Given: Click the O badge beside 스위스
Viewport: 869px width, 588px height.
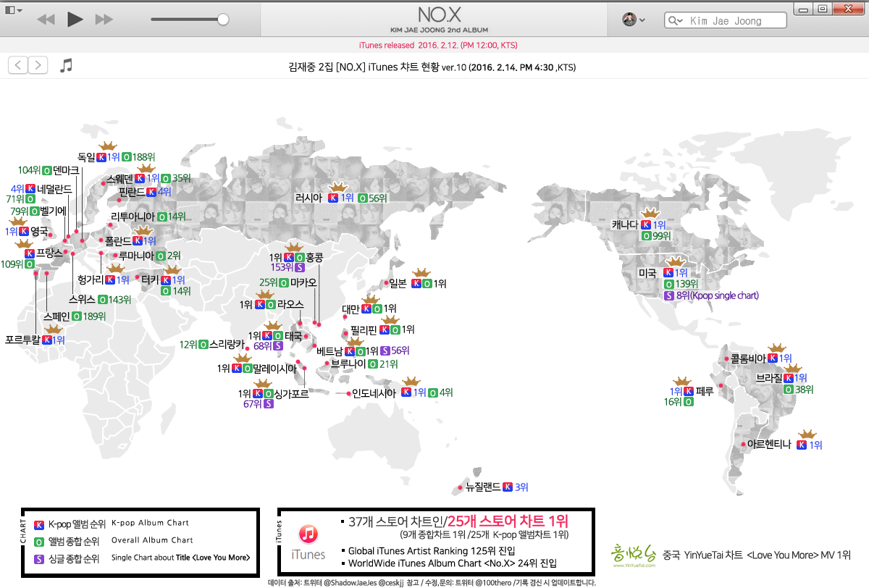Looking at the screenshot, I should click(103, 299).
